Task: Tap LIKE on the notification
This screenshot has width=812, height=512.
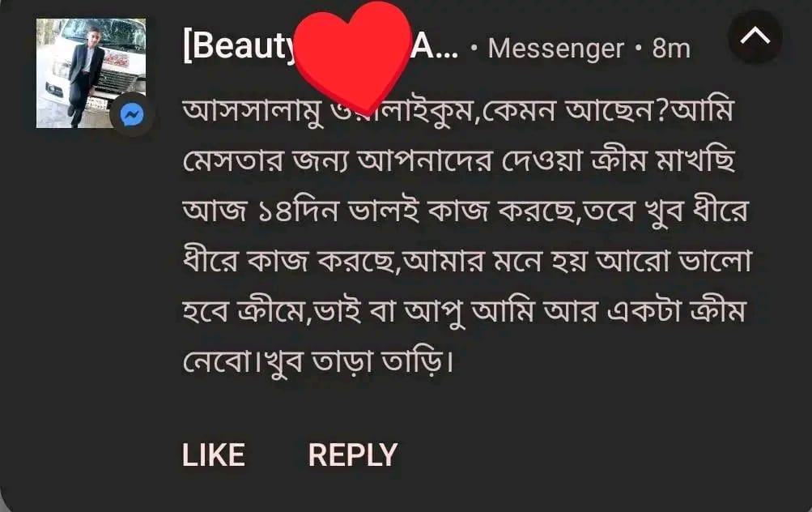Action: tap(214, 455)
